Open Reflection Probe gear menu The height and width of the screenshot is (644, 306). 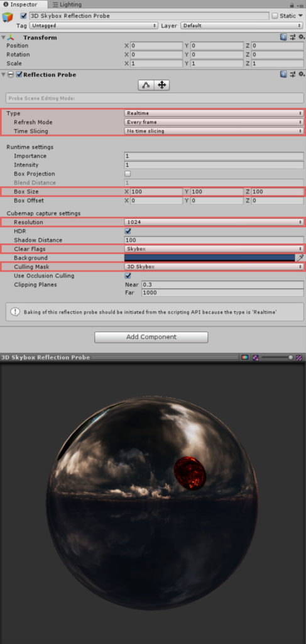(x=302, y=74)
